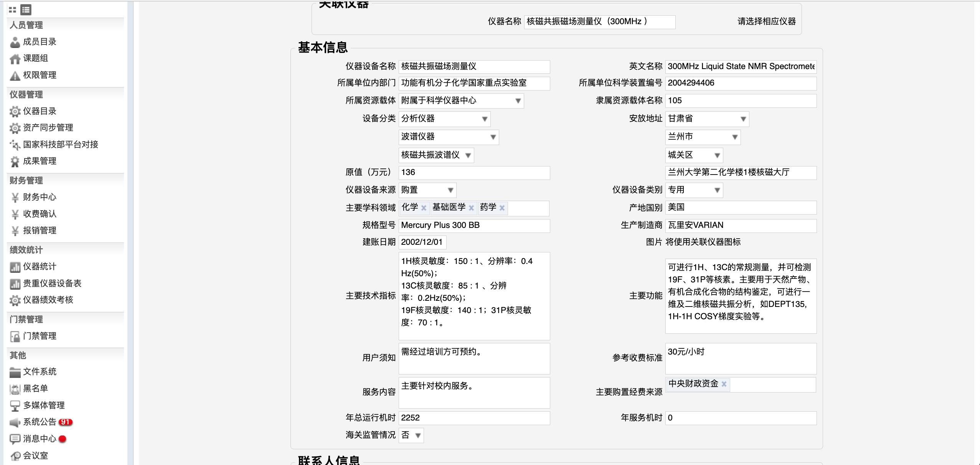Click chat bubble icon beside 消息中心
The height and width of the screenshot is (465, 980).
click(x=15, y=439)
